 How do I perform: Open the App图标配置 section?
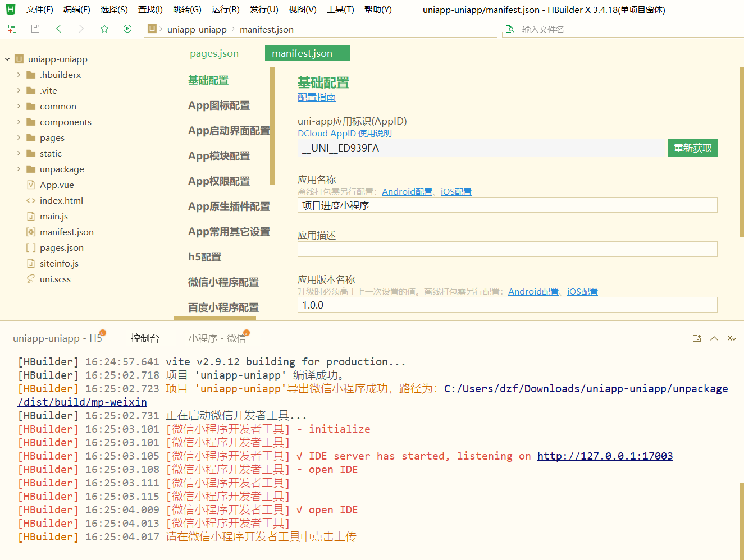pyautogui.click(x=219, y=105)
